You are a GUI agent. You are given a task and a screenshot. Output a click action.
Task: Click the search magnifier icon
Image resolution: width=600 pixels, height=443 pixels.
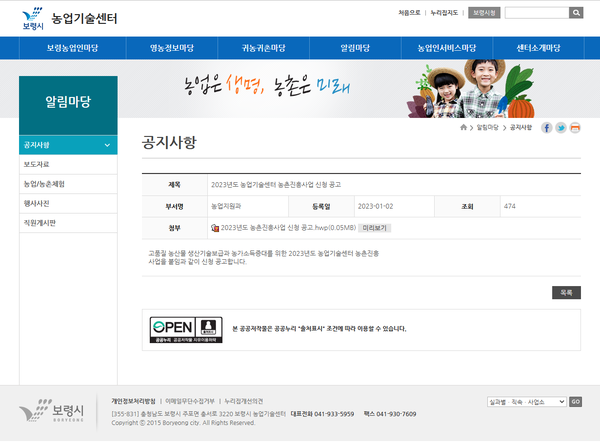click(576, 13)
